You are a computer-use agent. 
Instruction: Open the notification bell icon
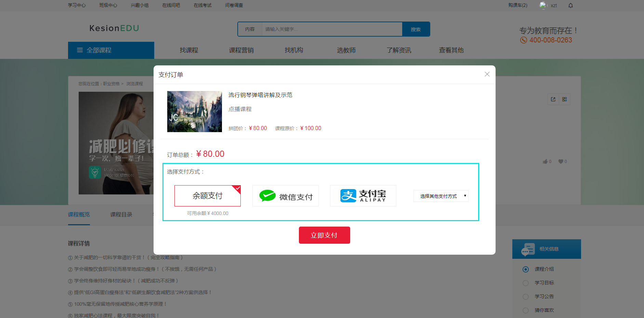pos(570,5)
